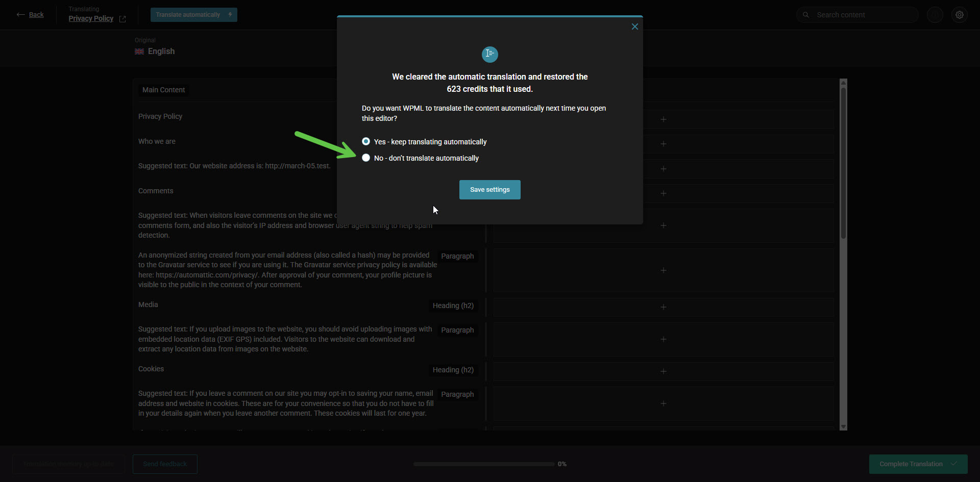Open dropdown arrow on Complete Translation
The image size is (980, 482).
(954, 464)
